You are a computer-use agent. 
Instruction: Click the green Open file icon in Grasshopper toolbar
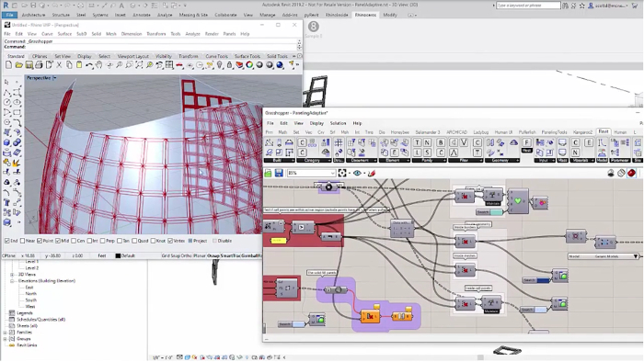click(x=269, y=173)
